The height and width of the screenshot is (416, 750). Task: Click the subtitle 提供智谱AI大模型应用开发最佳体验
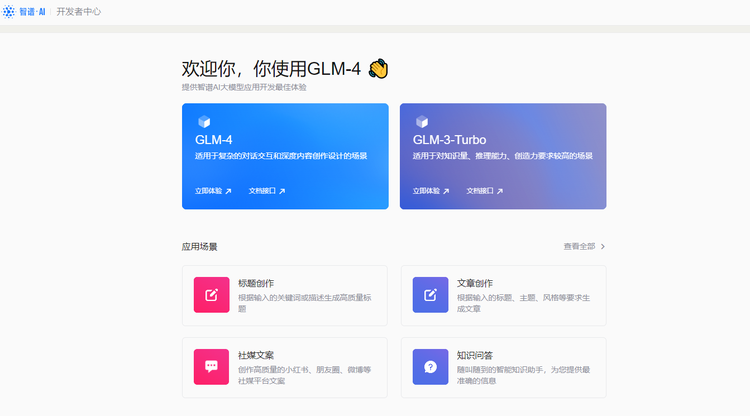(244, 87)
